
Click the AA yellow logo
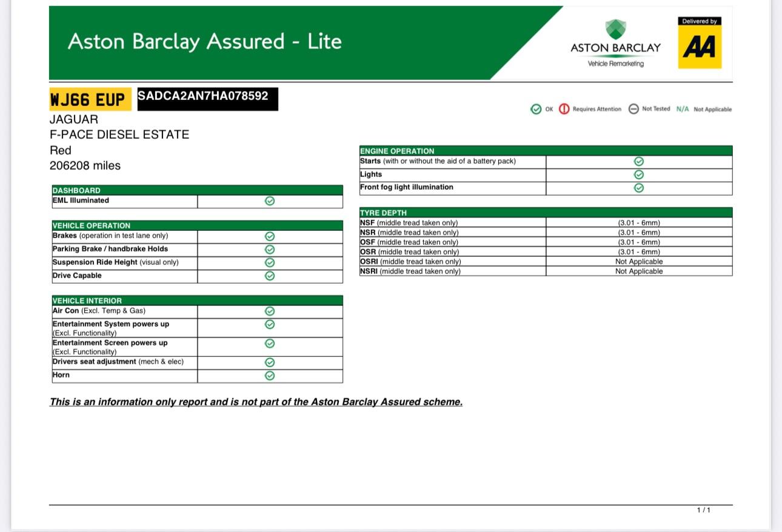point(700,46)
